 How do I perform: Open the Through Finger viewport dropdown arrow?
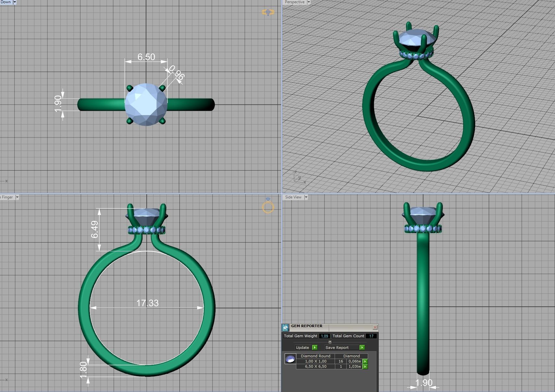[x=17, y=197]
